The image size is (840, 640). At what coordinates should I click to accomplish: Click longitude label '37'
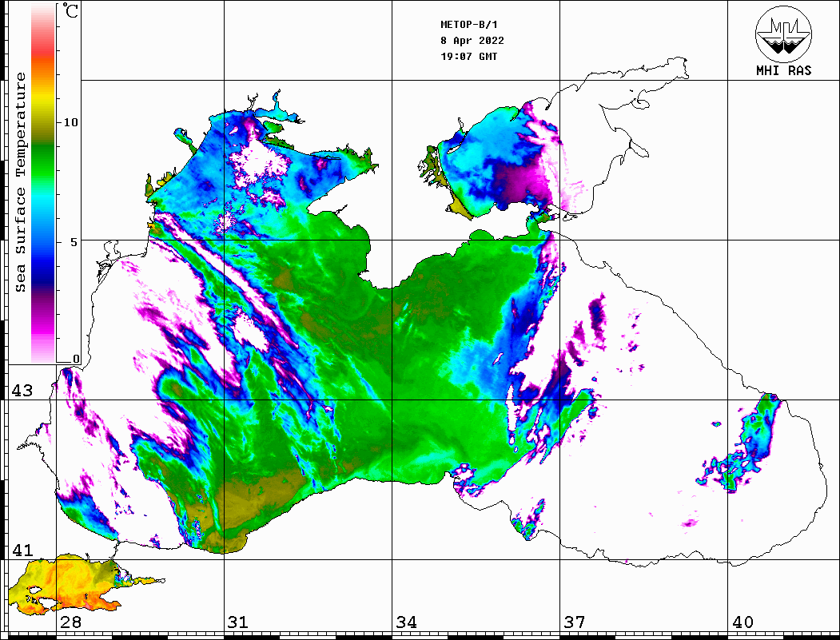[575, 622]
